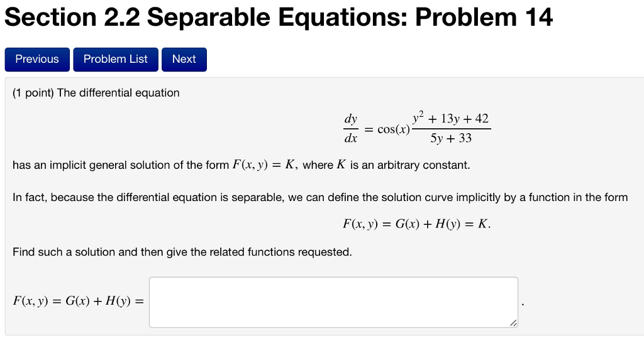
Task: Click the dy/dx fraction in the equation
Action: (351, 128)
